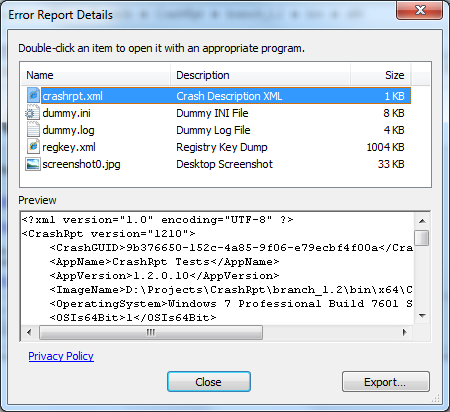Click the vertical scrollbar thumb in preview

point(422,238)
